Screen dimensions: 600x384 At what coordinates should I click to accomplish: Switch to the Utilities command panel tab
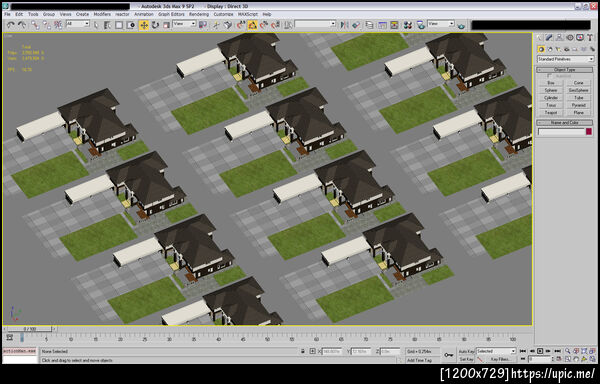coord(590,37)
